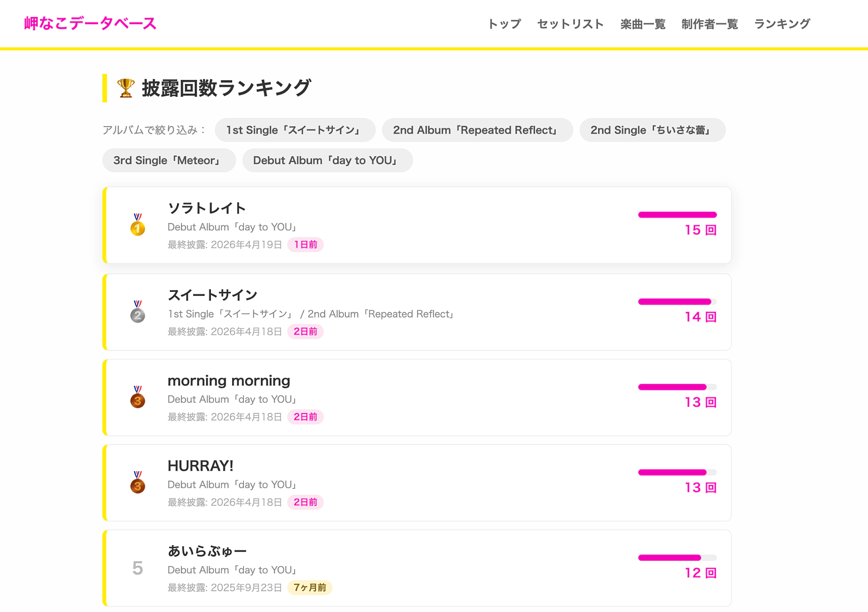The height and width of the screenshot is (612, 868).
Task: Click the trophy icon beside the ranking heading
Action: [126, 88]
